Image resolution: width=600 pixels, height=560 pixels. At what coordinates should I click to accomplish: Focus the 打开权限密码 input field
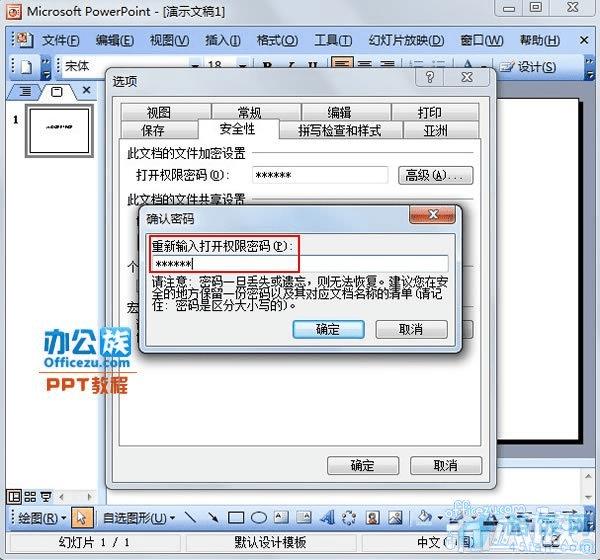tap(320, 175)
